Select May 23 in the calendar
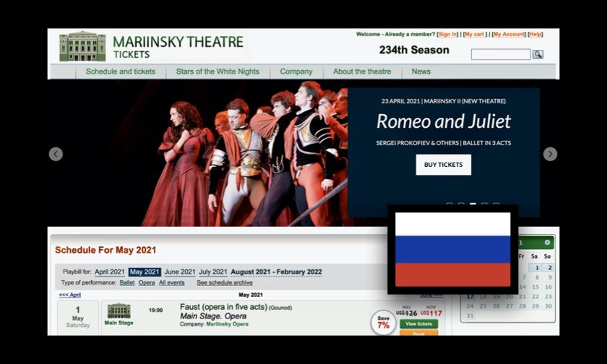This screenshot has height=364, width=607. [548, 297]
